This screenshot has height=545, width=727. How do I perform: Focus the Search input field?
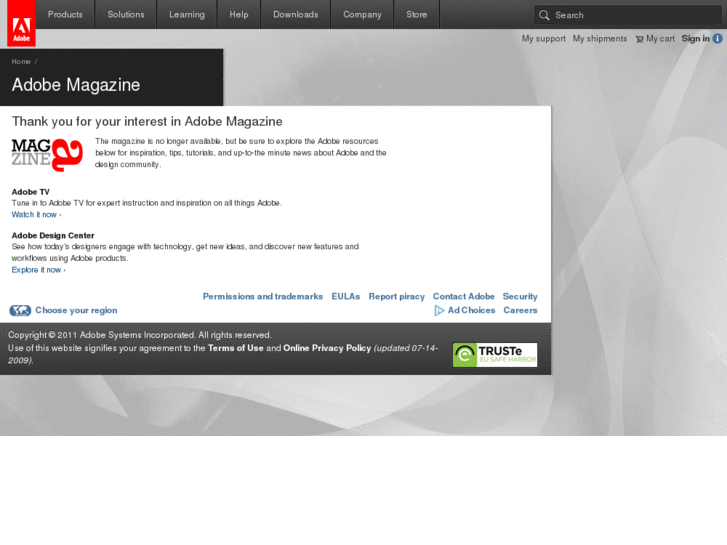point(628,15)
